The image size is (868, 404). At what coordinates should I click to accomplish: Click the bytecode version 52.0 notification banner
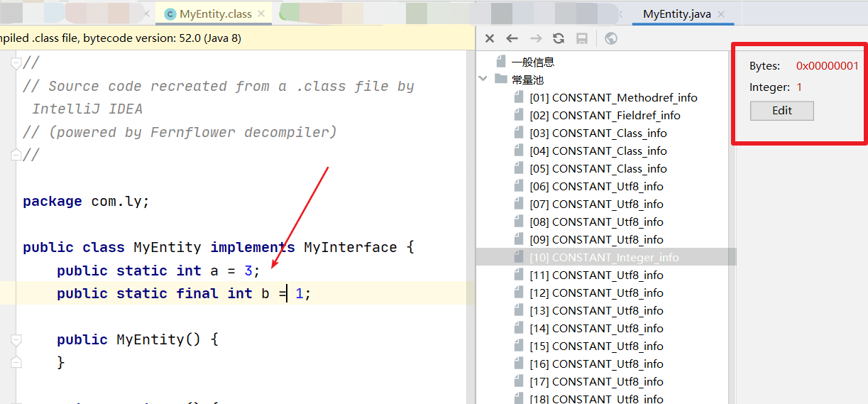tap(237, 38)
